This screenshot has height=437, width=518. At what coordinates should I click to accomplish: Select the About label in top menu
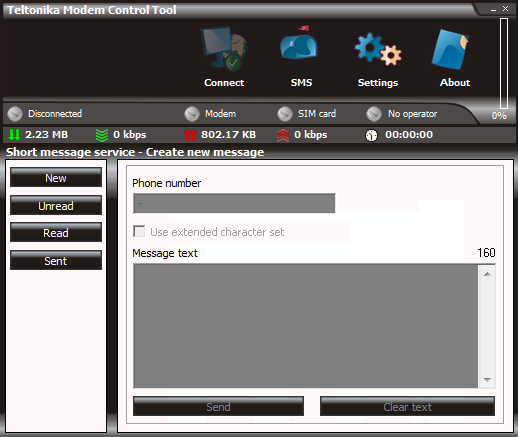[455, 83]
